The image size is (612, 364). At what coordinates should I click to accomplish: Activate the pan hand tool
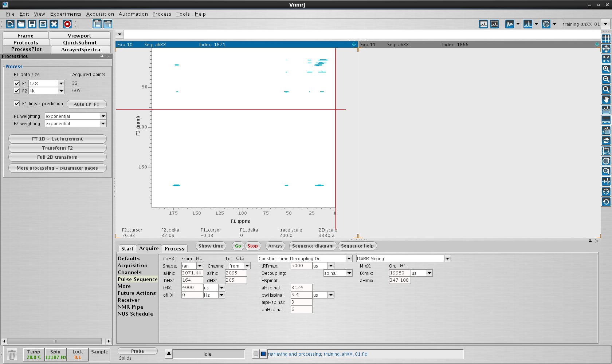coord(606,99)
